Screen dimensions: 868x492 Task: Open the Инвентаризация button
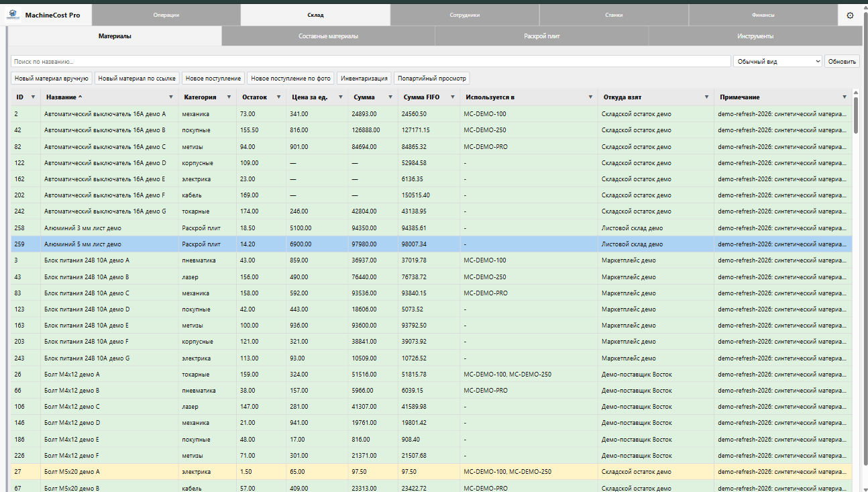pyautogui.click(x=364, y=79)
